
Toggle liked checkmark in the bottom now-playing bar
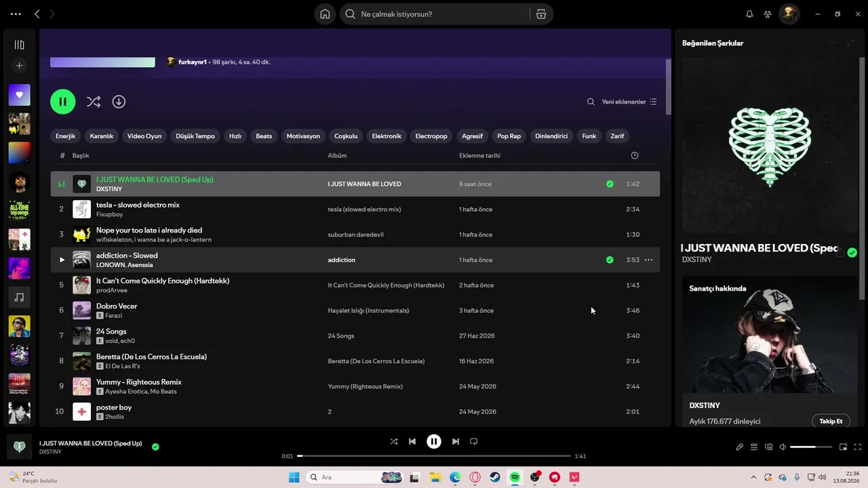tap(155, 447)
